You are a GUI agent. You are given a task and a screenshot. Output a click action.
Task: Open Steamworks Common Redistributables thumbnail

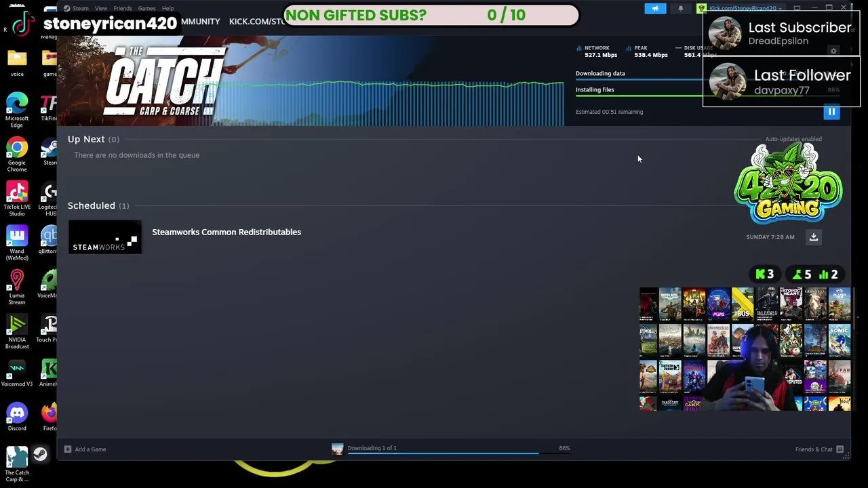(105, 237)
